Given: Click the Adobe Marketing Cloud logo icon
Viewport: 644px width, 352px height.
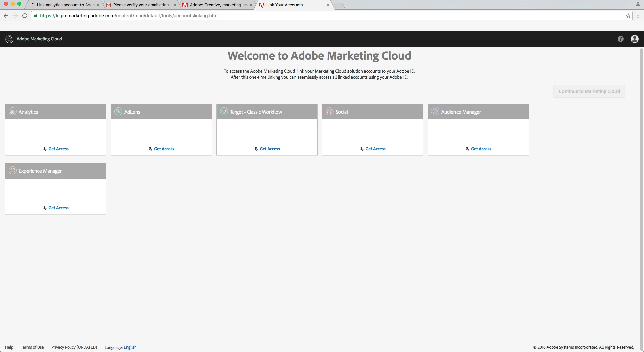Looking at the screenshot, I should pos(9,39).
